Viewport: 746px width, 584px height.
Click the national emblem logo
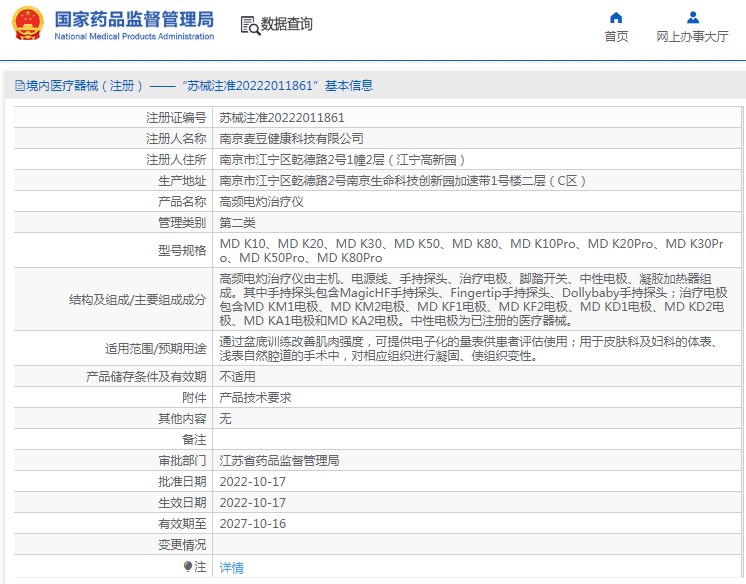28,23
